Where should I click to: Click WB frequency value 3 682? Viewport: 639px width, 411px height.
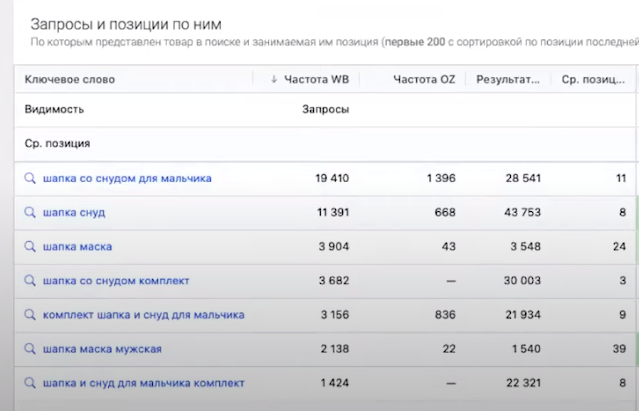click(334, 280)
